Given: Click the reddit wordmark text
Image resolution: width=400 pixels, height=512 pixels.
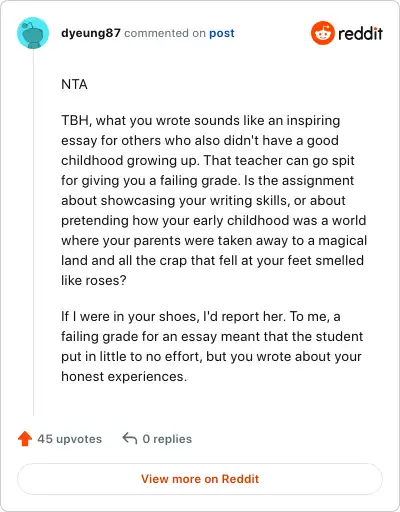Looking at the screenshot, I should (360, 33).
